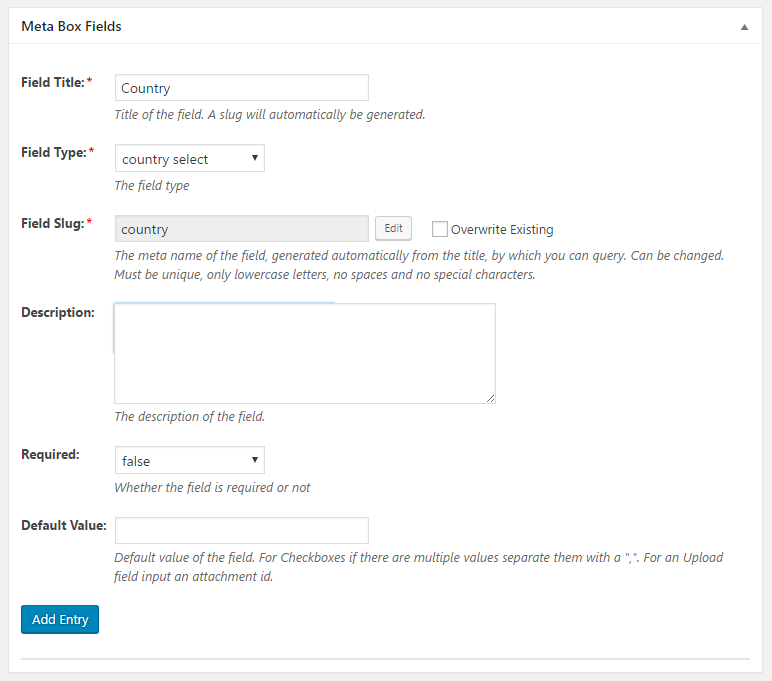Click the Field Title label
The height and width of the screenshot is (681, 772).
pyautogui.click(x=53, y=82)
